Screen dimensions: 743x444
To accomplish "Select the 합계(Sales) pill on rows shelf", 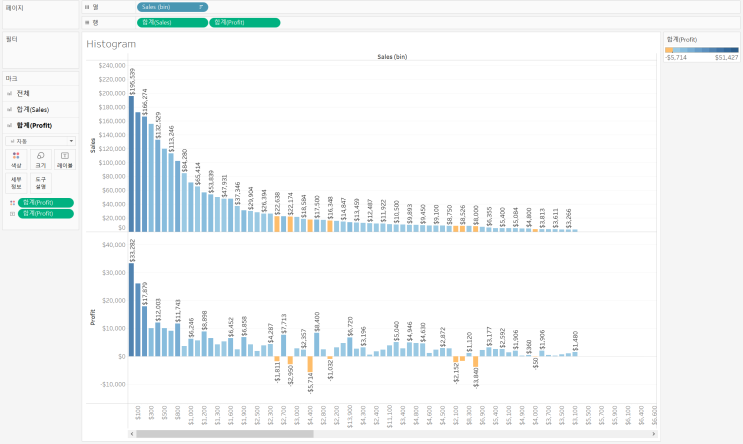I will (172, 22).
